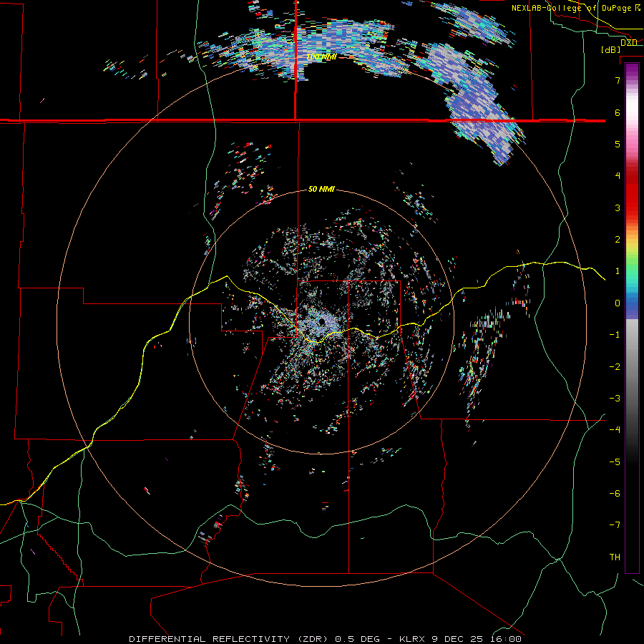Click the "-2" label on color scale

(x=615, y=367)
